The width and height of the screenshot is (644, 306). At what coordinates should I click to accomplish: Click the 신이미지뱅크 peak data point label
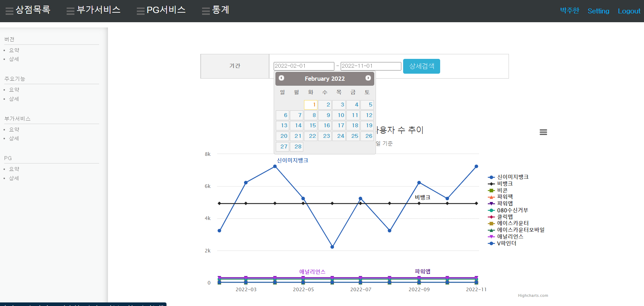pyautogui.click(x=292, y=160)
